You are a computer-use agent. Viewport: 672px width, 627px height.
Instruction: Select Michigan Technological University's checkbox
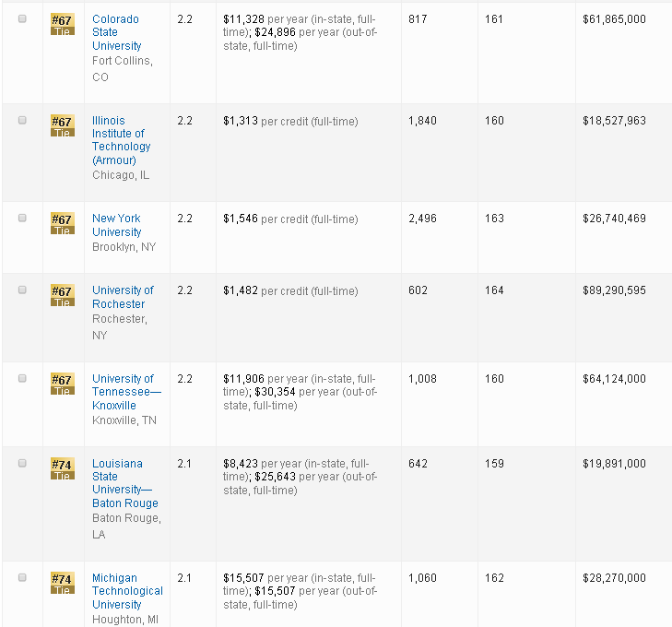tap(22, 577)
